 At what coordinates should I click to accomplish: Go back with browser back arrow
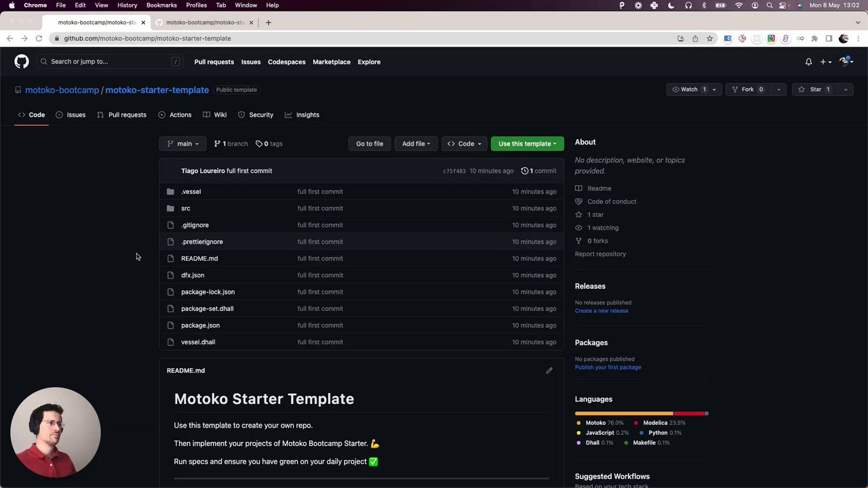[9, 39]
